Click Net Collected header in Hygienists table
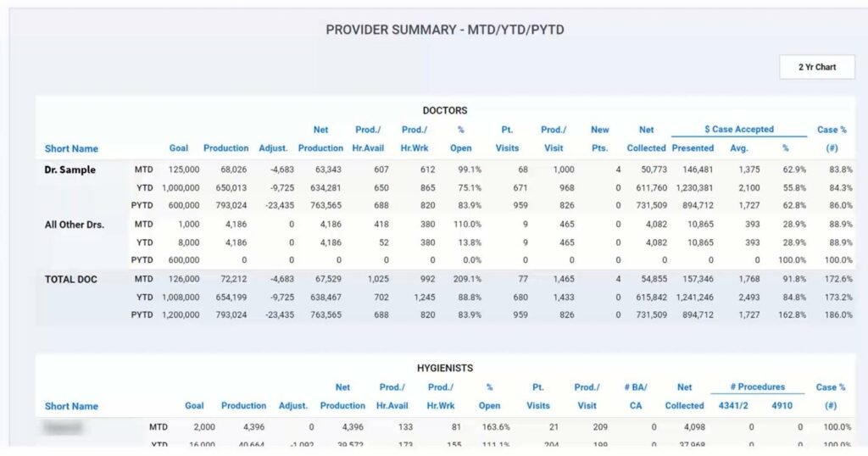Viewport: 868px width, 456px height. pos(684,396)
